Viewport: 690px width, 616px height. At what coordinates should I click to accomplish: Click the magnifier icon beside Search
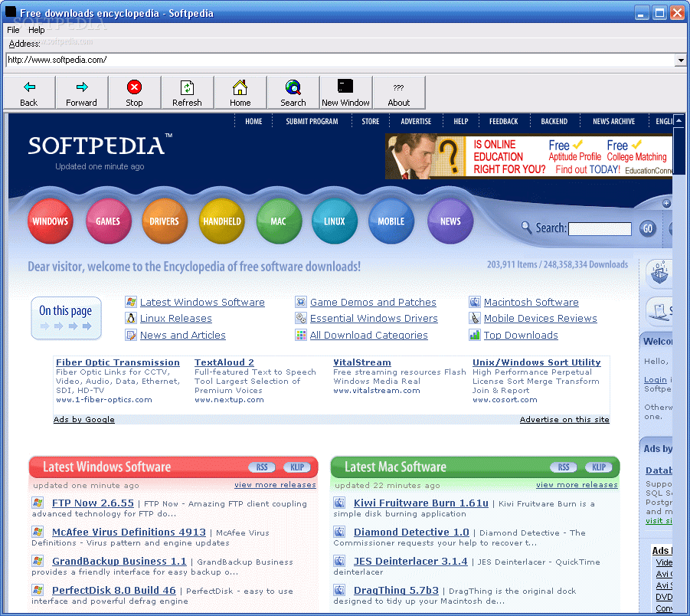[x=526, y=228]
